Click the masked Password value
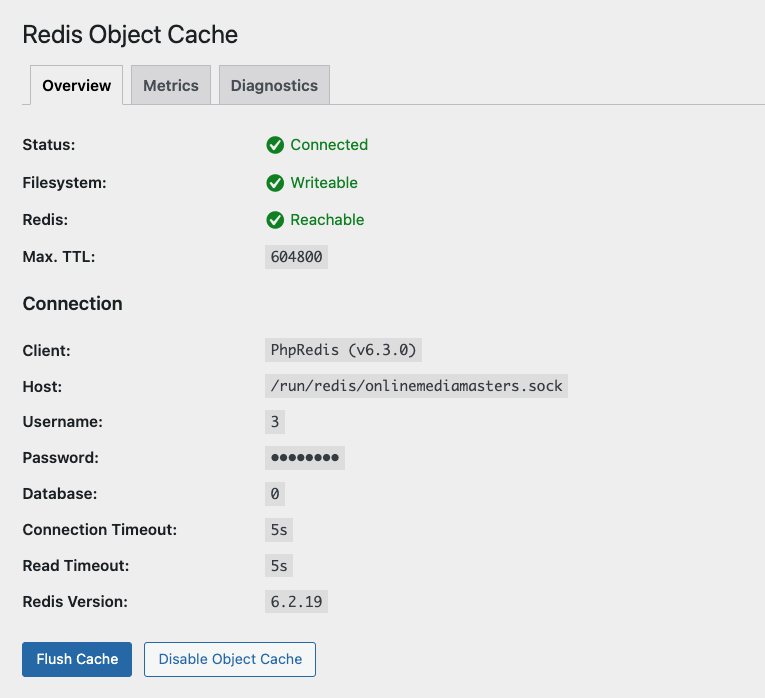Screen dimensions: 765x698 [305, 458]
